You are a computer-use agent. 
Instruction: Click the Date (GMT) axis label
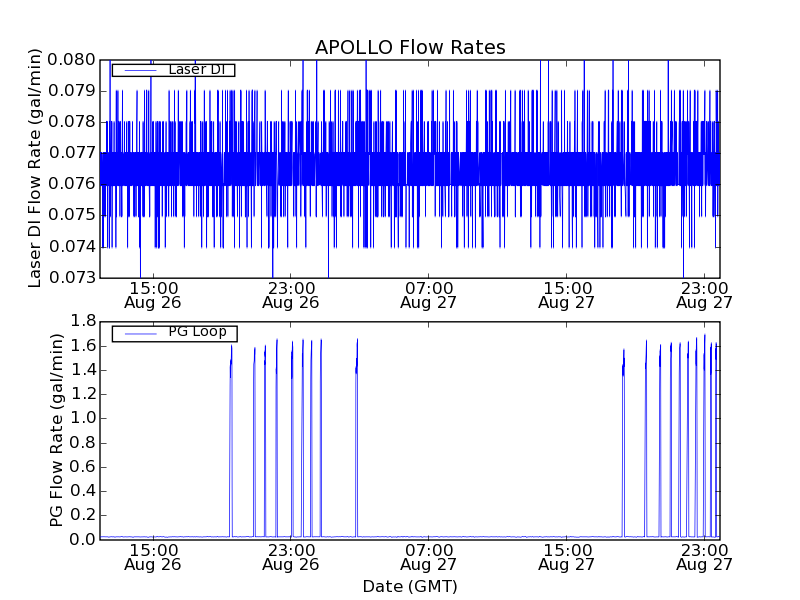click(x=410, y=586)
